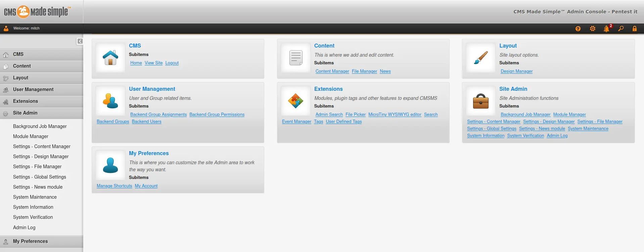
Task: Click the sidebar My Preferences person icon
Action: point(6,242)
